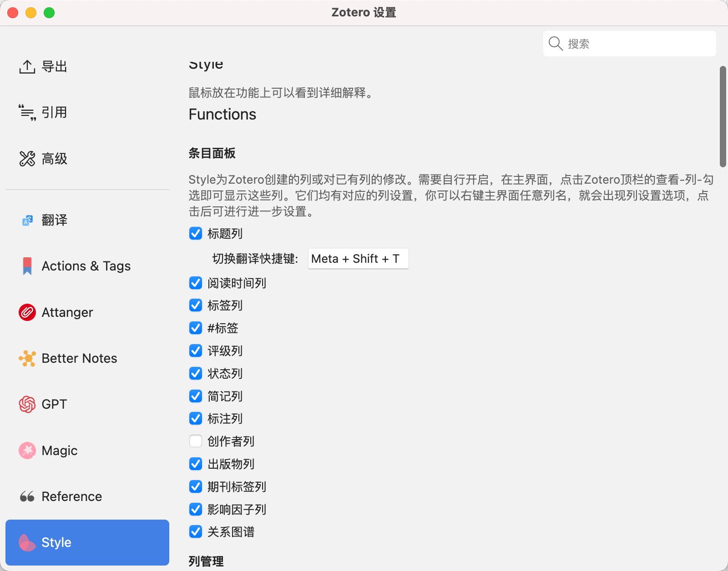Open Better Notes settings pane

(x=87, y=358)
